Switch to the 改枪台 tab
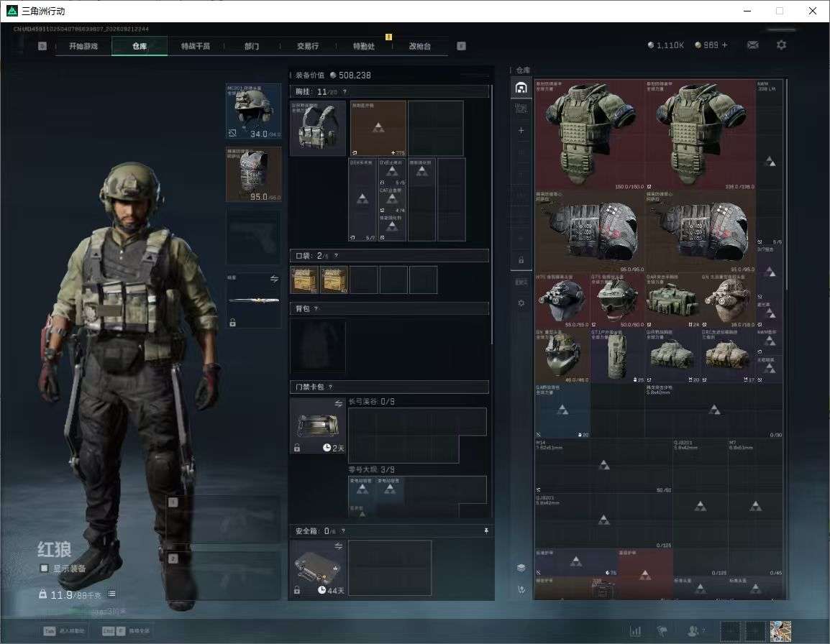 click(420, 46)
